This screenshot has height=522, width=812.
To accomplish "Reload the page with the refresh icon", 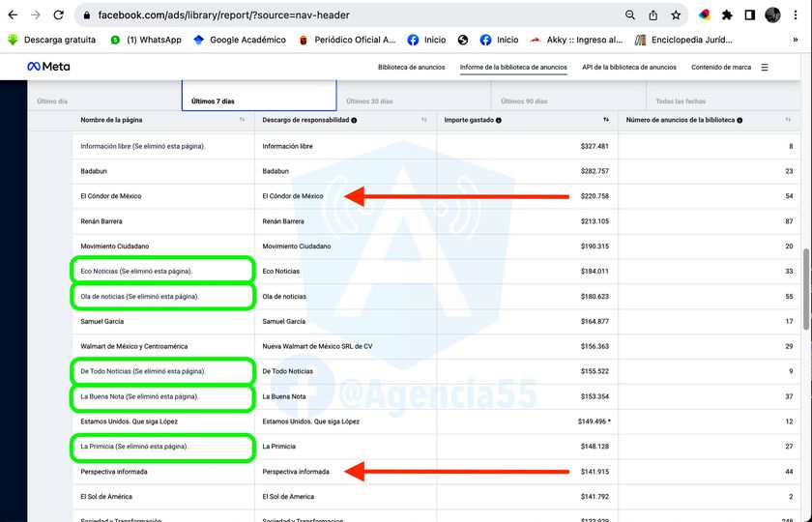I will tap(59, 15).
